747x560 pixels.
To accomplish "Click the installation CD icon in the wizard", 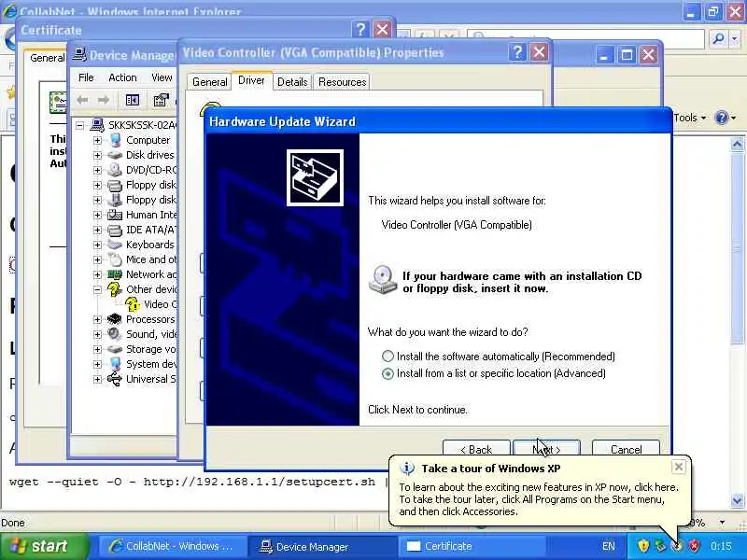I will point(383,280).
